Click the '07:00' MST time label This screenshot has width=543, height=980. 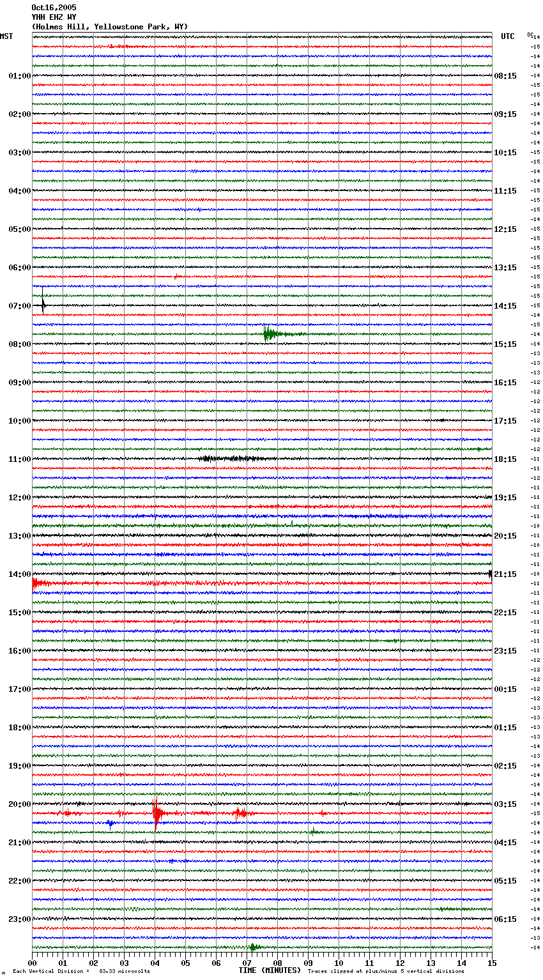[20, 306]
